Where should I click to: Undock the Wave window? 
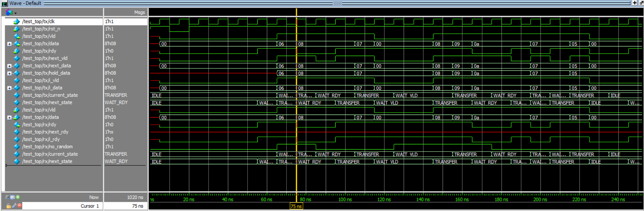(641, 3)
